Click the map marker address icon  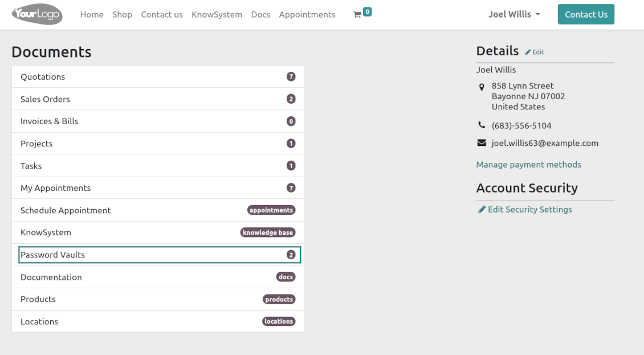(x=482, y=87)
